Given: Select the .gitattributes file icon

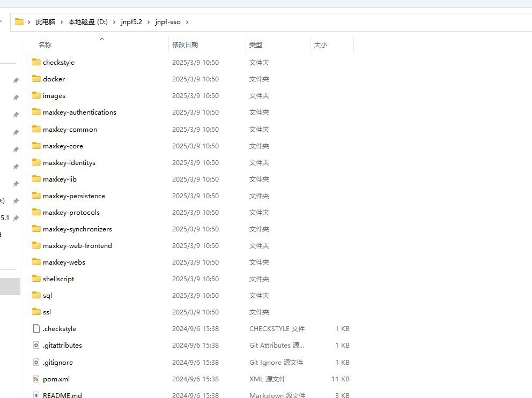Looking at the screenshot, I should click(x=36, y=345).
